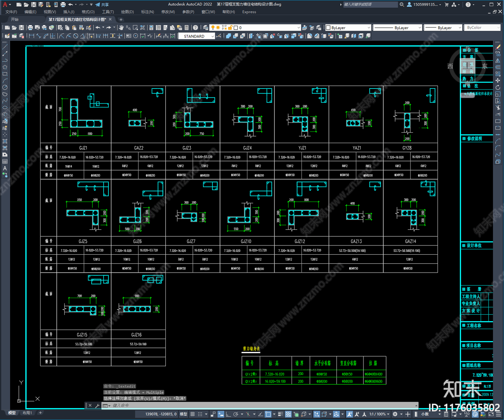Open the 文件(F) menu
This screenshot has width=504, height=420.
(11, 12)
